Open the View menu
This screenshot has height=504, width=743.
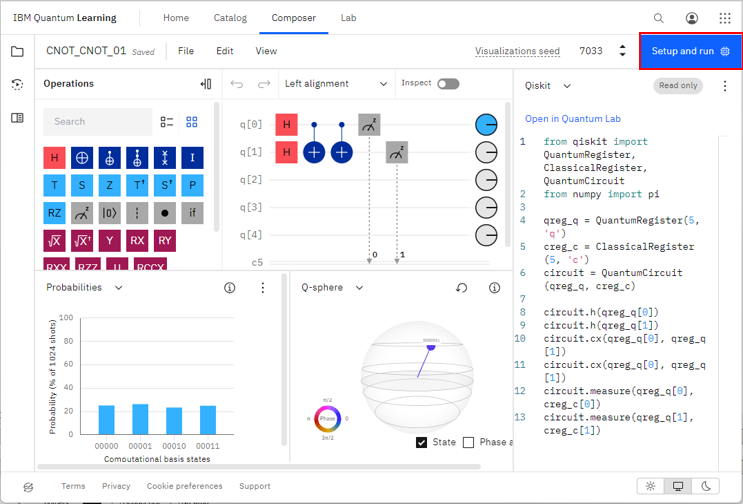[x=266, y=51]
